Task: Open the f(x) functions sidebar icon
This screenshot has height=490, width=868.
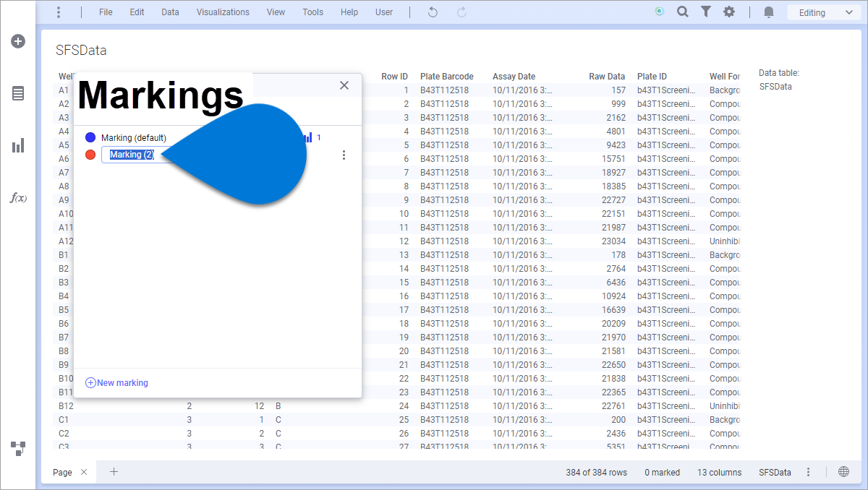Action: (x=18, y=198)
